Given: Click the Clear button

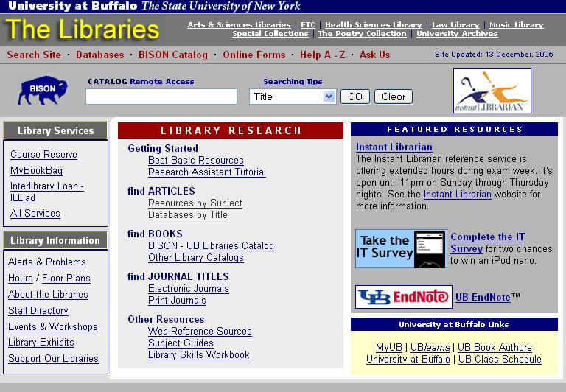Looking at the screenshot, I should point(394,97).
